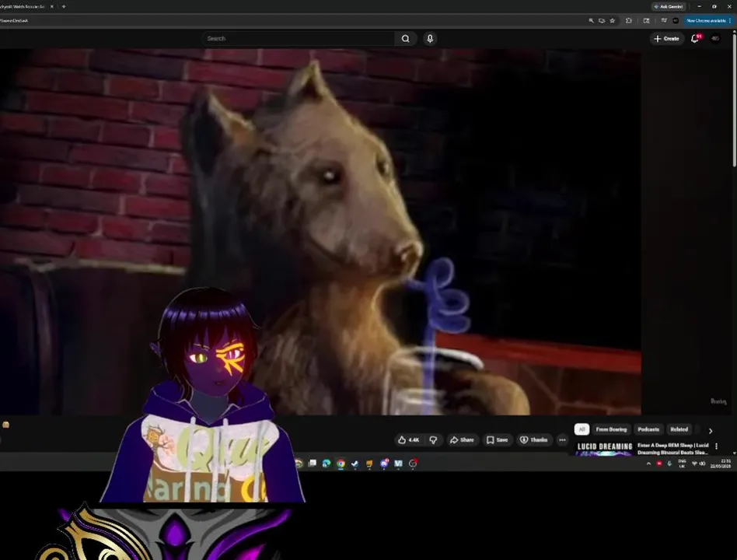
Task: Open Chrome extensions puzzle icon
Action: [628, 21]
